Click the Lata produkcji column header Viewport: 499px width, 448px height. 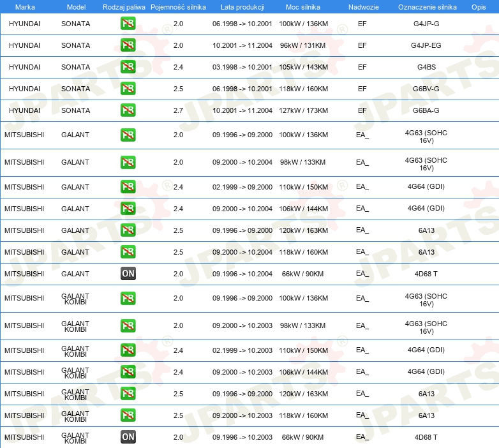[242, 7]
